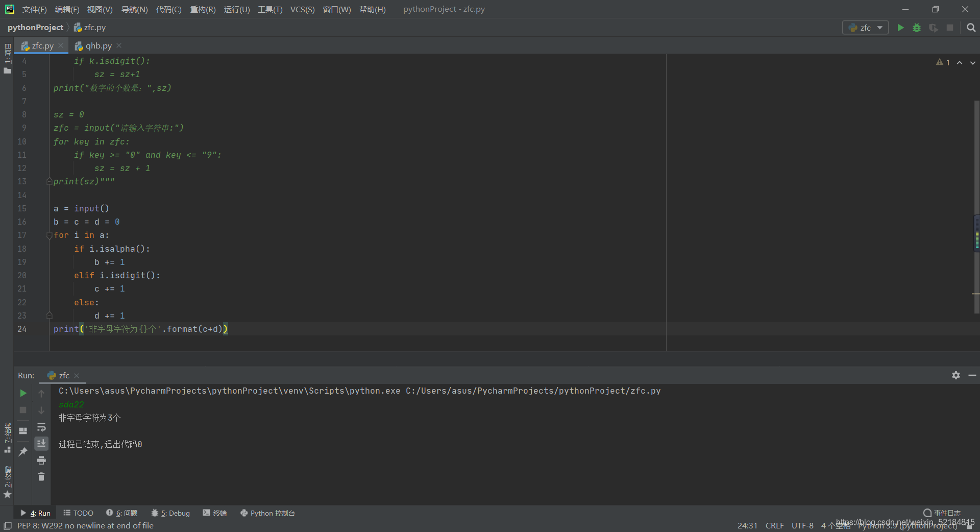Print the Run console output
This screenshot has width=980, height=532.
(x=41, y=460)
